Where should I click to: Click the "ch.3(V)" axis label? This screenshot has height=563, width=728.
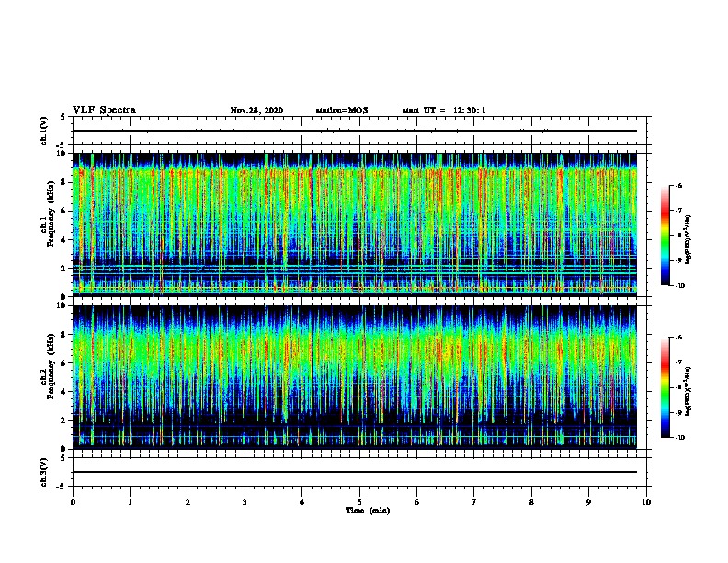[x=44, y=472]
